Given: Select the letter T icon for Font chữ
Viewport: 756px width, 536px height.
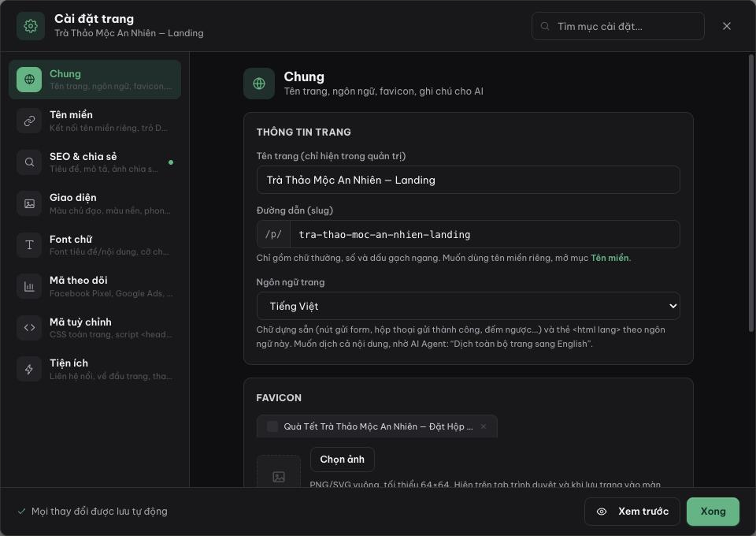Looking at the screenshot, I should (x=29, y=245).
